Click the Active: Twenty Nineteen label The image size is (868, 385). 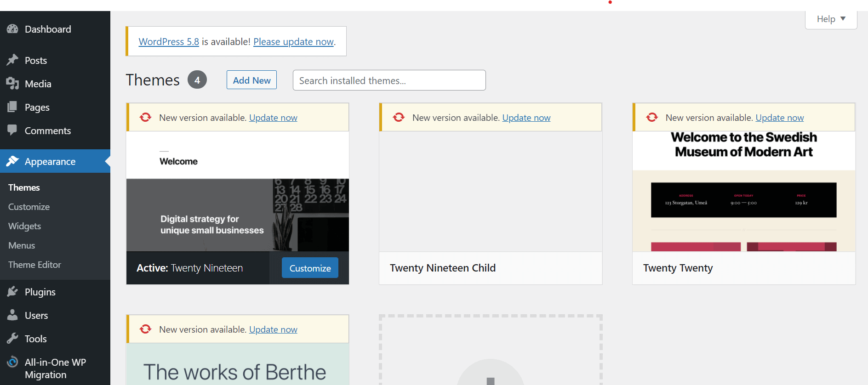(189, 268)
